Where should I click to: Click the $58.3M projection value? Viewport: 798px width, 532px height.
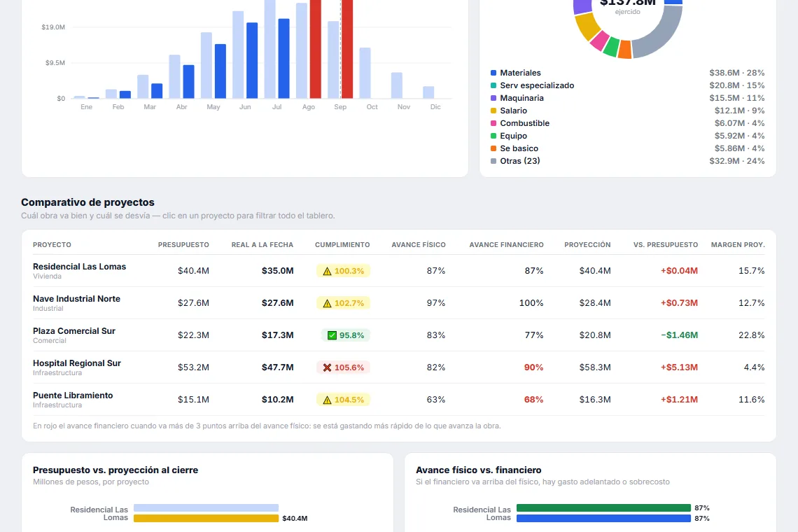[x=595, y=367]
